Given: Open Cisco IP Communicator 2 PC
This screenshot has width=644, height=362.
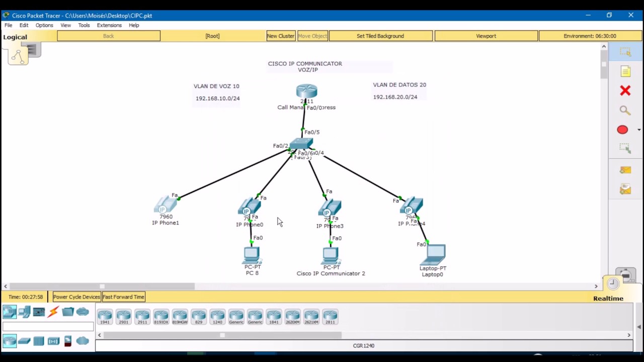Looking at the screenshot, I should 331,255.
